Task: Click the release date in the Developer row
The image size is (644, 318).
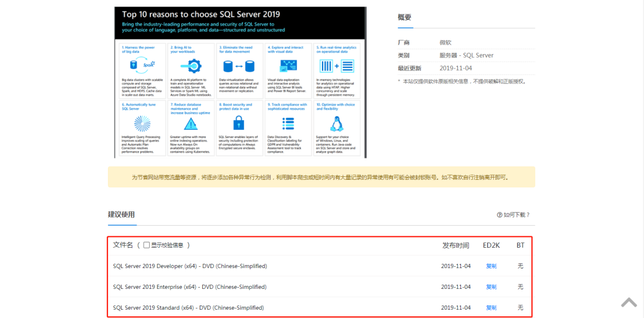Action: (456, 266)
